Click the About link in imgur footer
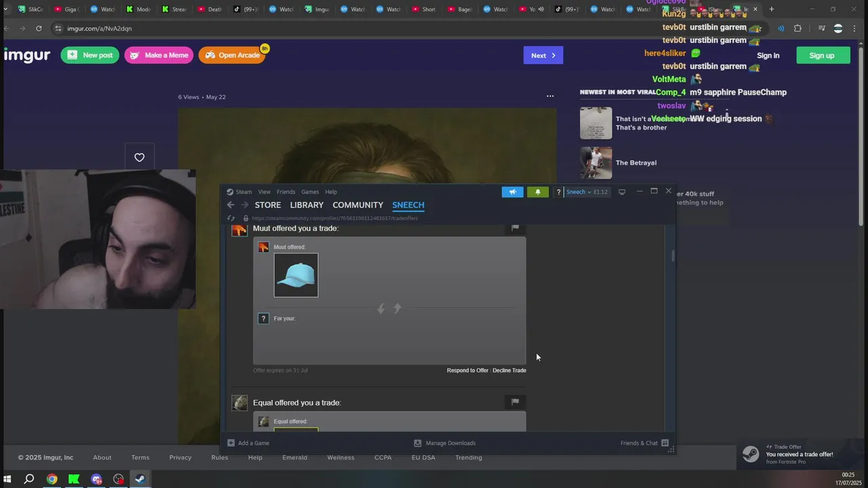Image resolution: width=868 pixels, height=488 pixels. [x=102, y=457]
